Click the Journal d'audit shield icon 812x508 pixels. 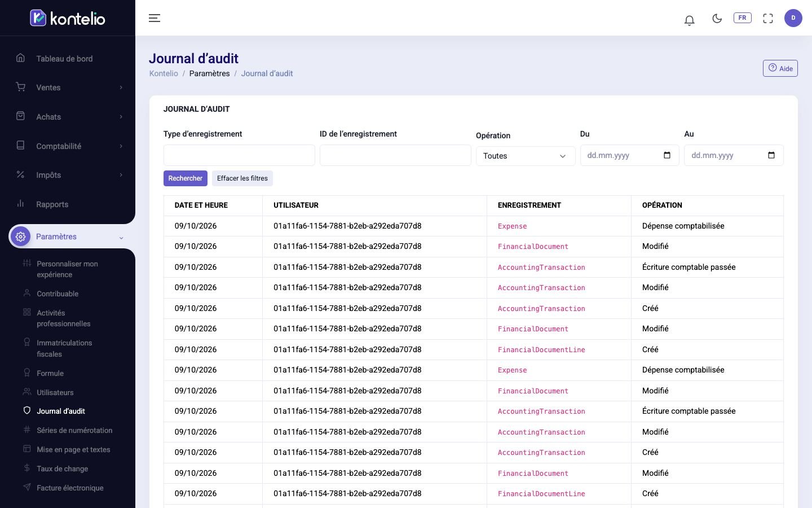pos(27,411)
